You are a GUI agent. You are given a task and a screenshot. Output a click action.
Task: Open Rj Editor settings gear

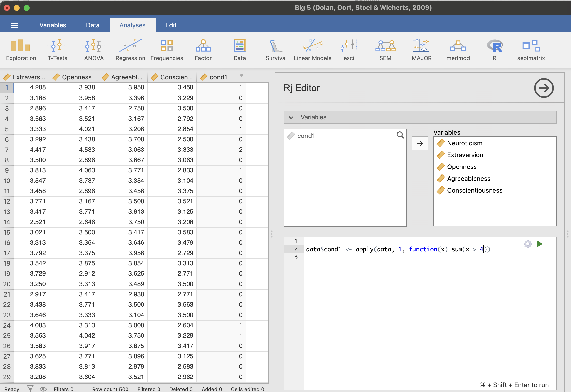point(528,244)
